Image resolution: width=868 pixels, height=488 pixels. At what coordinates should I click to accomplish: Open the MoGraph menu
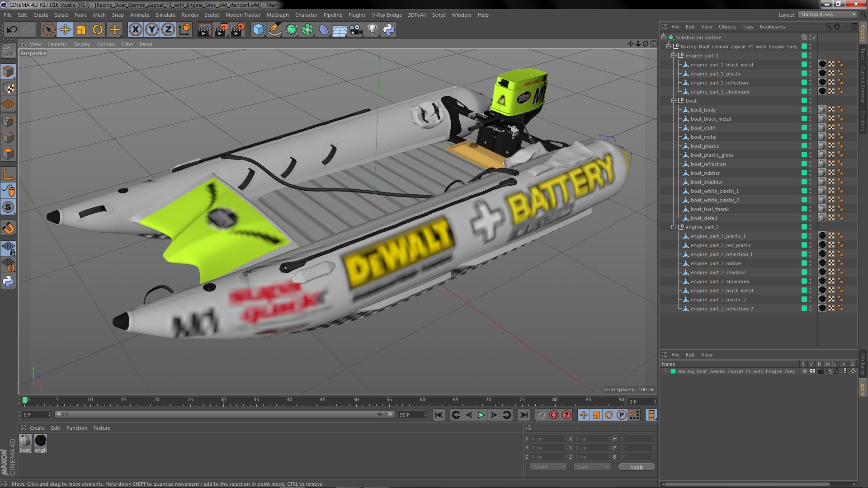pyautogui.click(x=278, y=15)
